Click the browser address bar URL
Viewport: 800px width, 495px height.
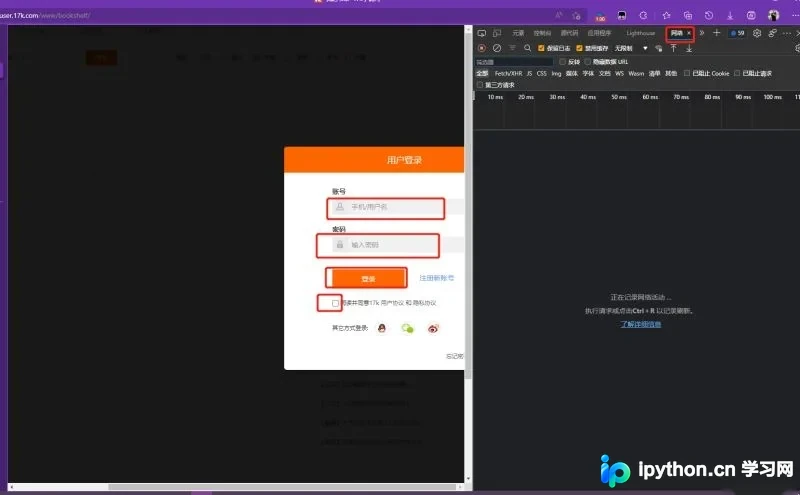pyautogui.click(x=45, y=15)
